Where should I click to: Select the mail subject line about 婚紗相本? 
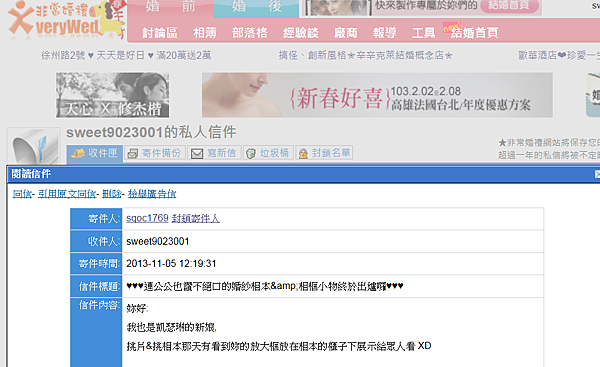pos(265,286)
